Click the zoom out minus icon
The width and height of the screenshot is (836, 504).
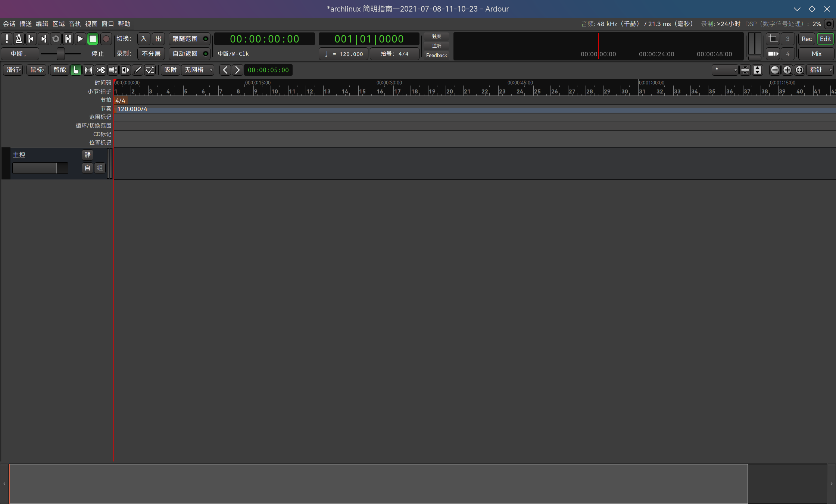click(x=775, y=70)
